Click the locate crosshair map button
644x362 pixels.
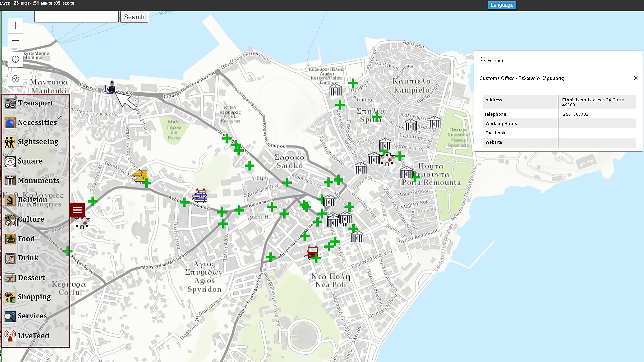[x=16, y=59]
